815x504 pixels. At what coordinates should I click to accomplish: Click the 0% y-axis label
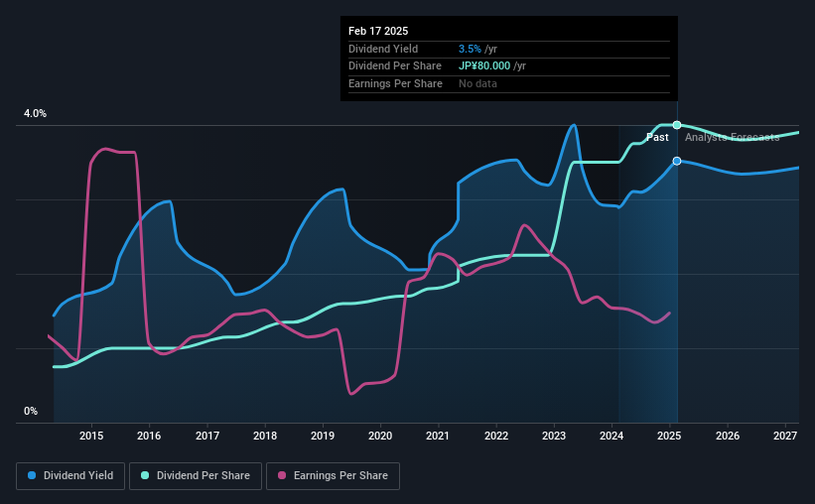click(x=31, y=412)
